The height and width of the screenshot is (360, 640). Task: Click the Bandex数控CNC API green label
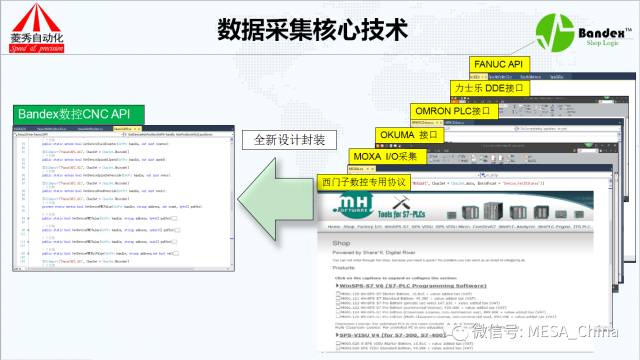point(78,115)
